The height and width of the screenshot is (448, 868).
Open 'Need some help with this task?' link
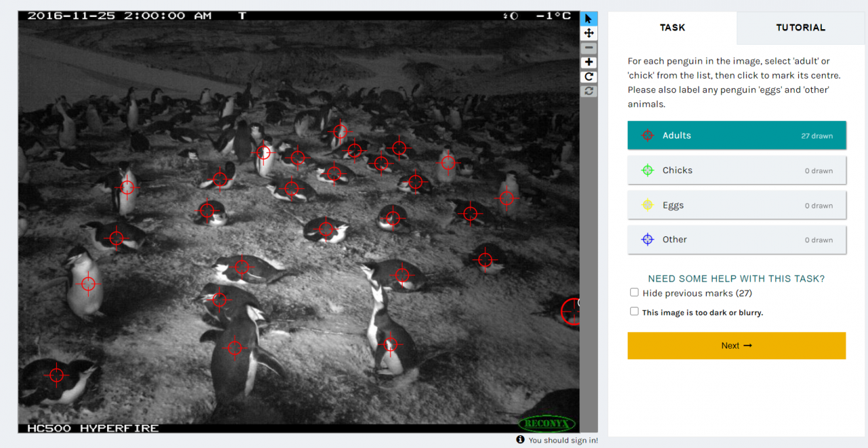736,278
